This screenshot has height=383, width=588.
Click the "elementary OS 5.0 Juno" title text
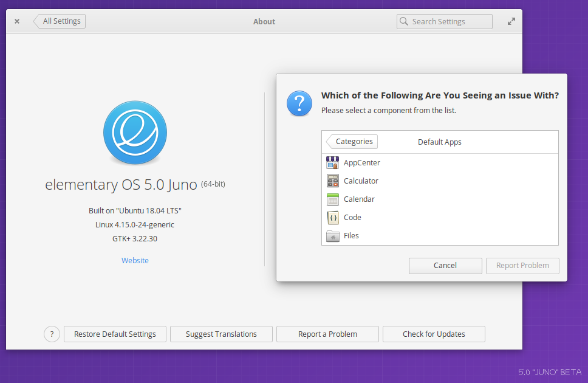(x=121, y=185)
